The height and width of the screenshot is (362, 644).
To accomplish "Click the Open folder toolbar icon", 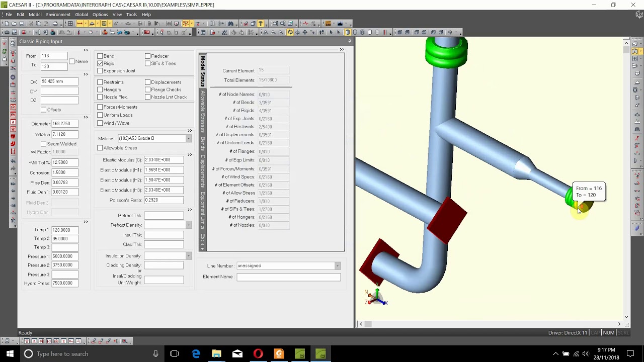I will tap(14, 24).
